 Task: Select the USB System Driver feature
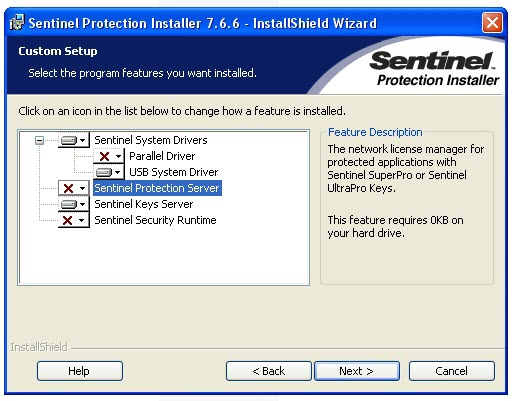pyautogui.click(x=173, y=172)
